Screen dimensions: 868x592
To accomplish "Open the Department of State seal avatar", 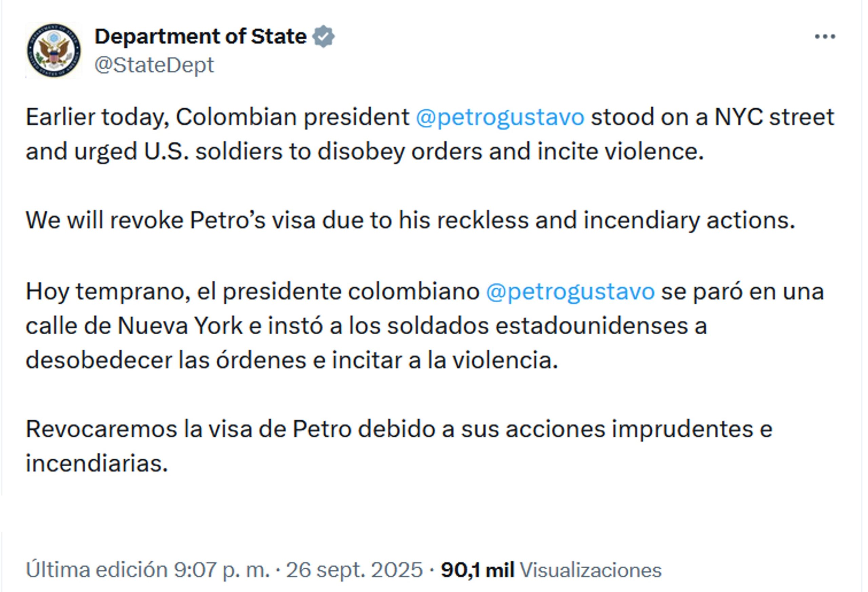I will [54, 51].
